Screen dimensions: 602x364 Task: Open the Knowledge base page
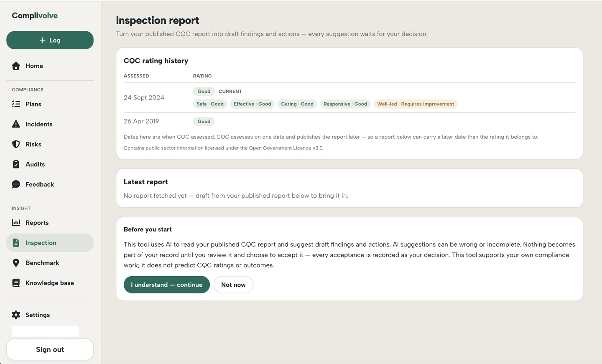point(50,283)
